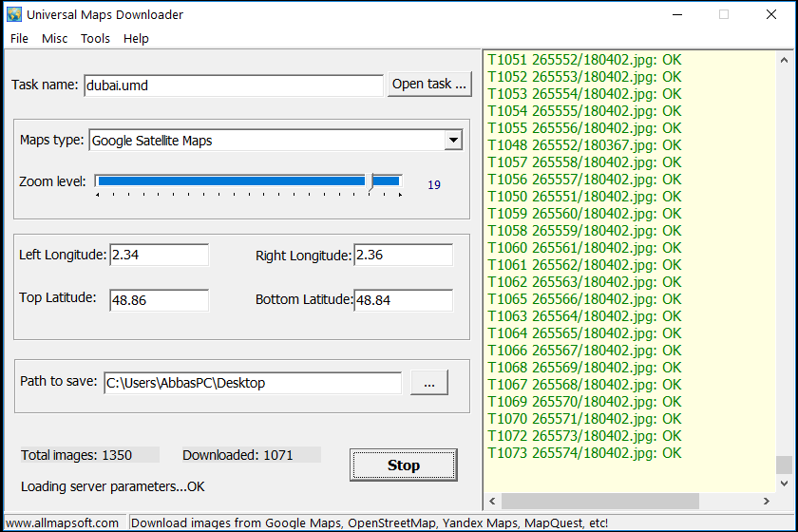The height and width of the screenshot is (532, 798).
Task: Open the Help menu
Action: [x=136, y=39]
